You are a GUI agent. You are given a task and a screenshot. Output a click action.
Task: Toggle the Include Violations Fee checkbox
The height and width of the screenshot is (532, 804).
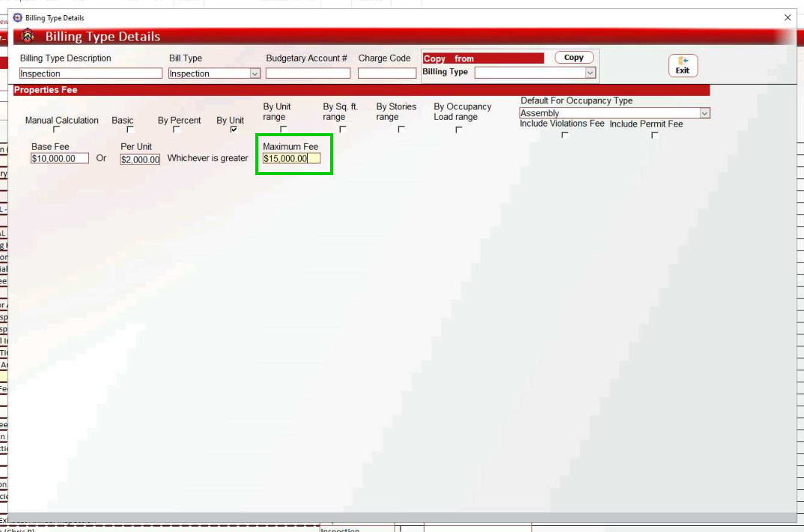pos(564,135)
